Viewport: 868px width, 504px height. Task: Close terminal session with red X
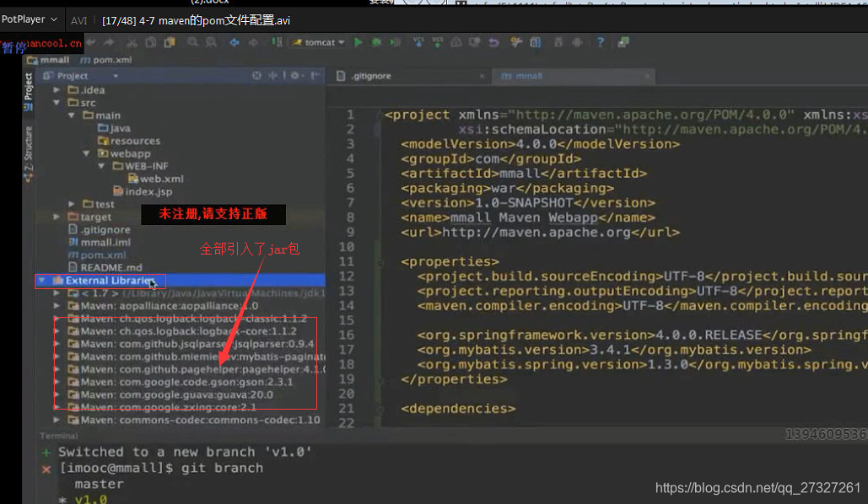46,469
